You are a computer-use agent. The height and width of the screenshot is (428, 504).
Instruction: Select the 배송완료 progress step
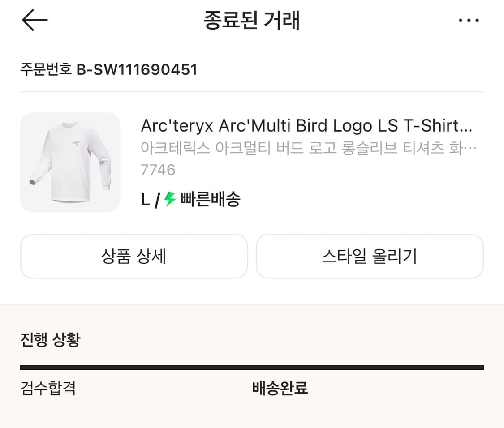point(280,388)
